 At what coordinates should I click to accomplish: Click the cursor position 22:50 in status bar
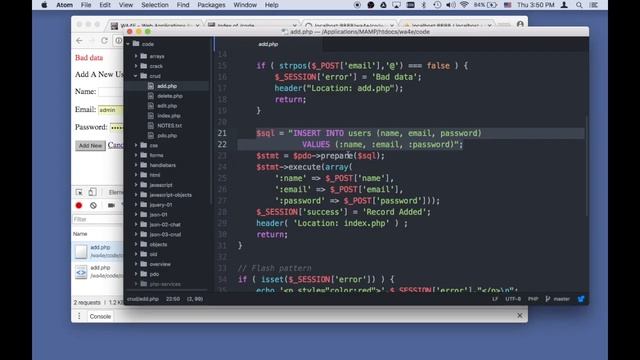tap(173, 299)
